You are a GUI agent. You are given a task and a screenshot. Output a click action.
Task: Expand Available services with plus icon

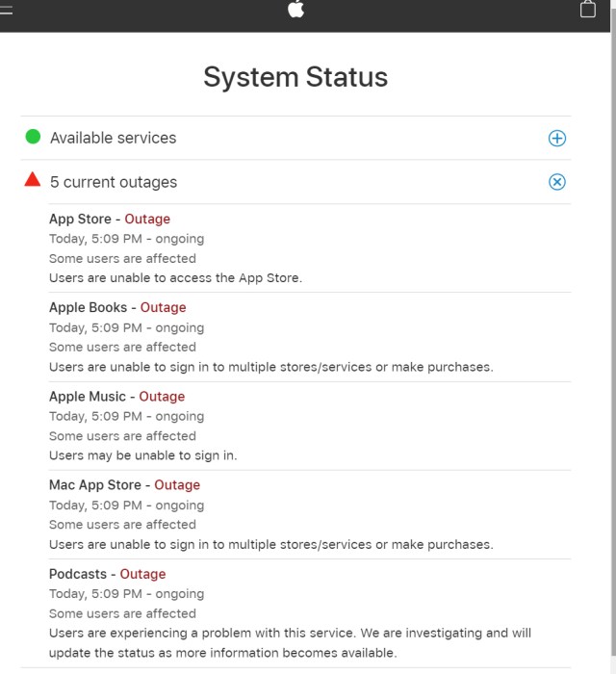[556, 138]
